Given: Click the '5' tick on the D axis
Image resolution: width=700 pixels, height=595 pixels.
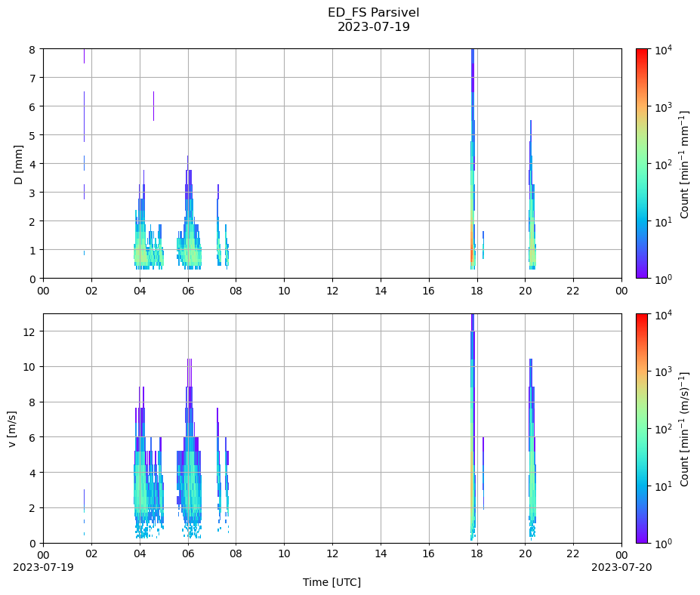Looking at the screenshot, I should [32, 135].
